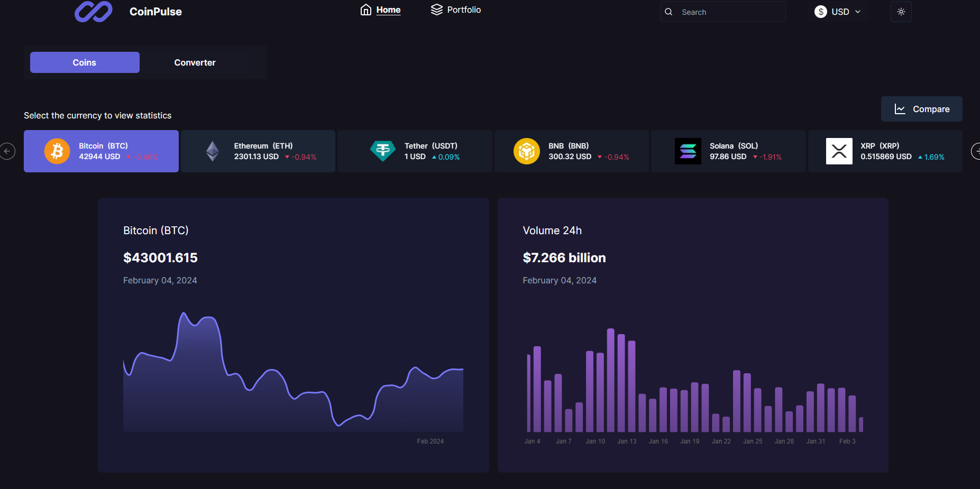Screen dimensions: 980x489
Task: Select the Bitcoin coin icon
Action: point(57,151)
